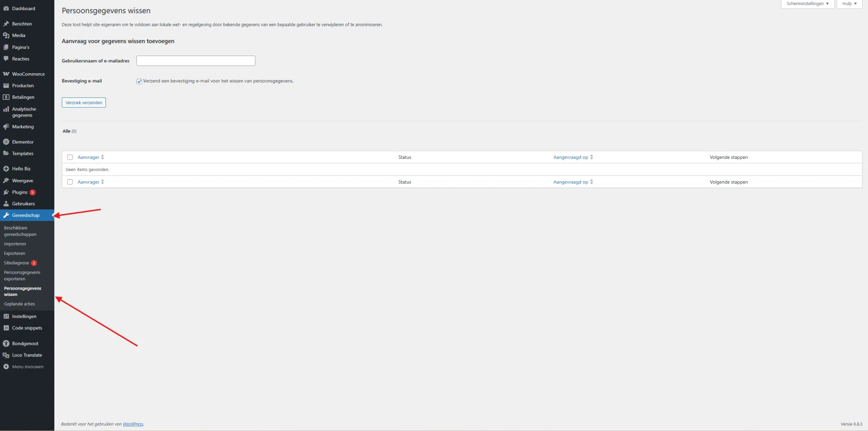
Task: Open Loco Translate icon in sidebar
Action: click(6, 355)
